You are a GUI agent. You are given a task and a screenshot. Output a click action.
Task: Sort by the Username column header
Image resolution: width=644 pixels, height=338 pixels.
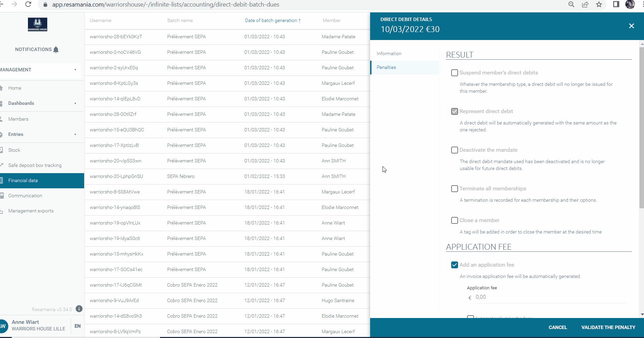click(100, 21)
